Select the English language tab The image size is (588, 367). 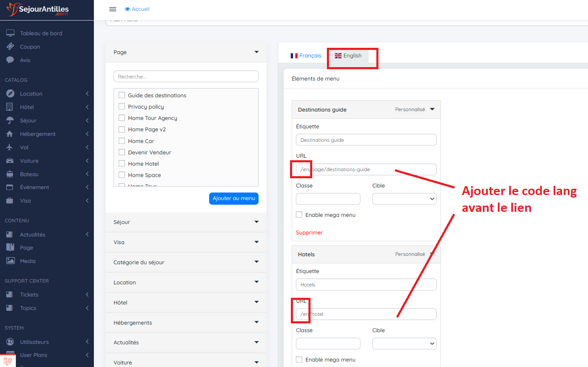(348, 56)
